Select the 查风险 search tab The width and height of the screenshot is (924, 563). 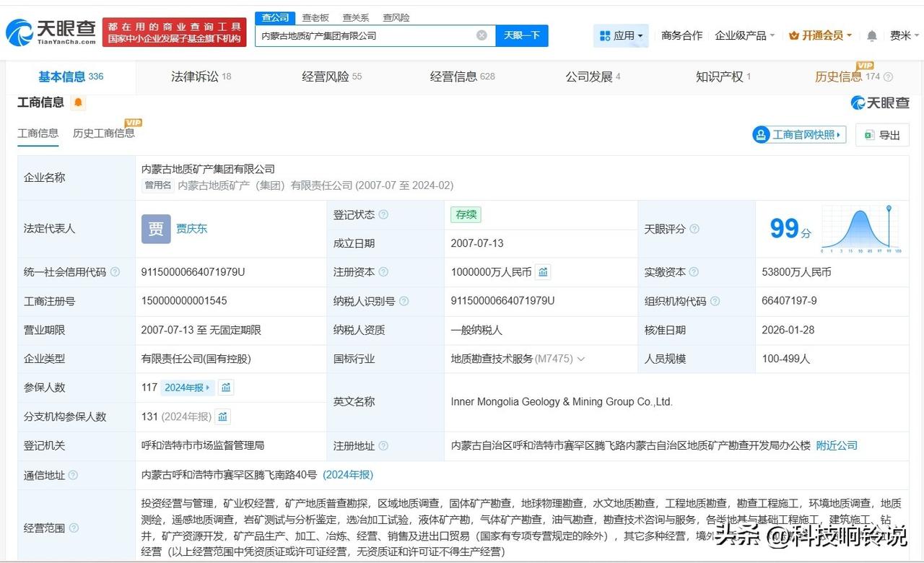396,17
